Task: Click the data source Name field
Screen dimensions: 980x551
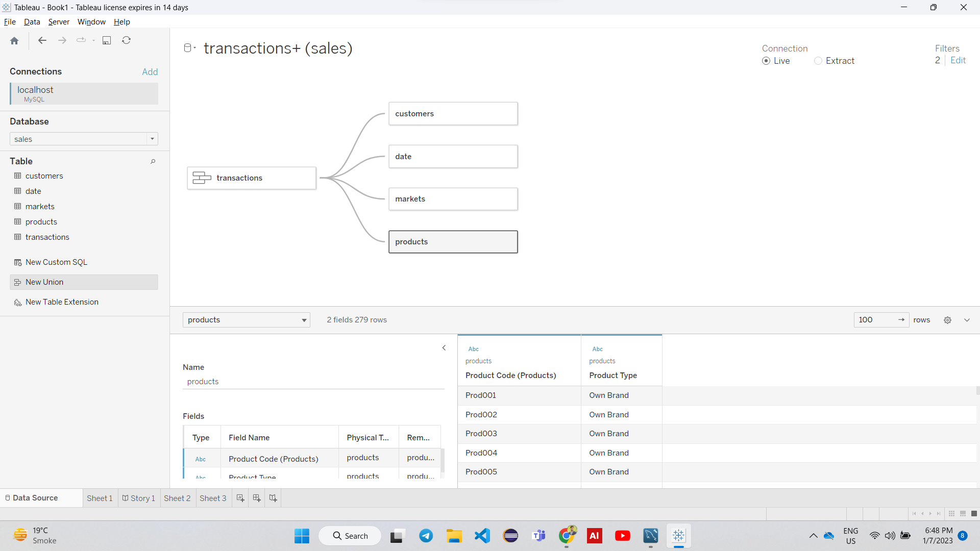Action: 313,382
